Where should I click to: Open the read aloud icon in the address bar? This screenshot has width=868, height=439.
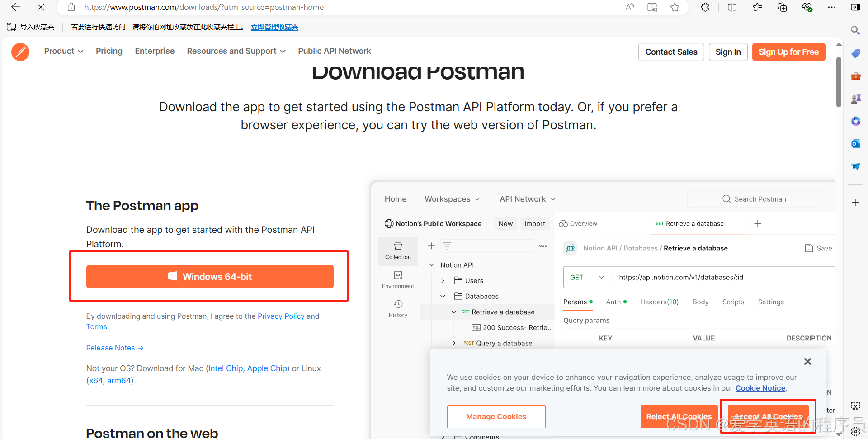click(630, 7)
